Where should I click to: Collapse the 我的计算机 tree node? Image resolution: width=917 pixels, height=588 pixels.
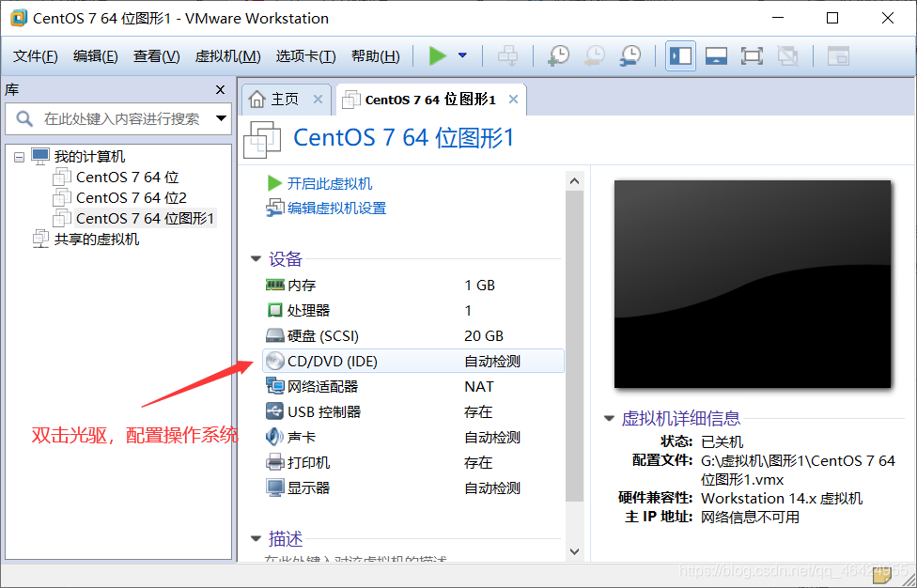(20, 157)
